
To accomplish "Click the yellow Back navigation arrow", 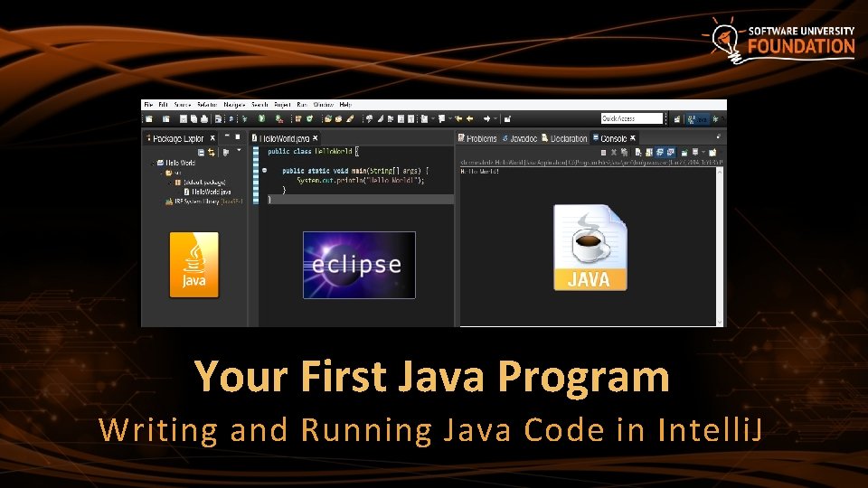I will click(x=469, y=118).
